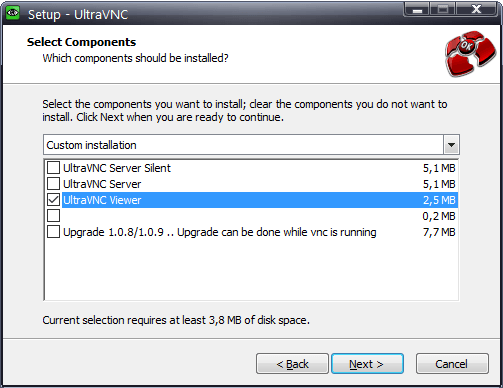
Task: Tick the unlabeled 0,2 MB component checkbox
Action: point(53,216)
